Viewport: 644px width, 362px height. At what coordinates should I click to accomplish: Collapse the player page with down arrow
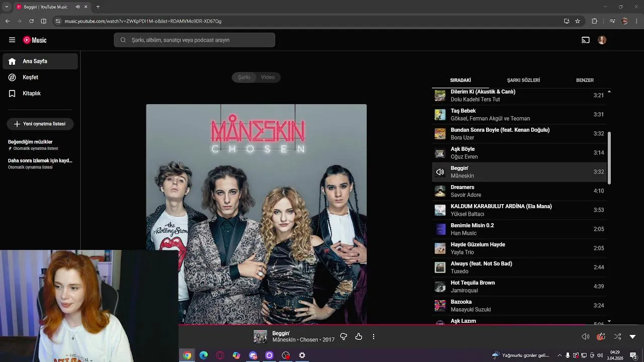[632, 337]
